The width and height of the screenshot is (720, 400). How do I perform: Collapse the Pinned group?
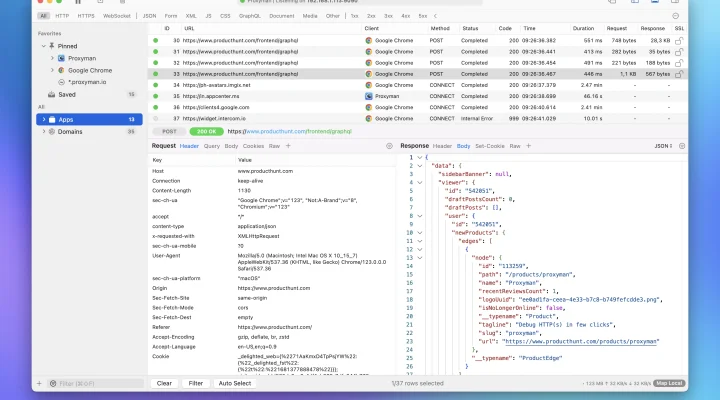pos(44,46)
